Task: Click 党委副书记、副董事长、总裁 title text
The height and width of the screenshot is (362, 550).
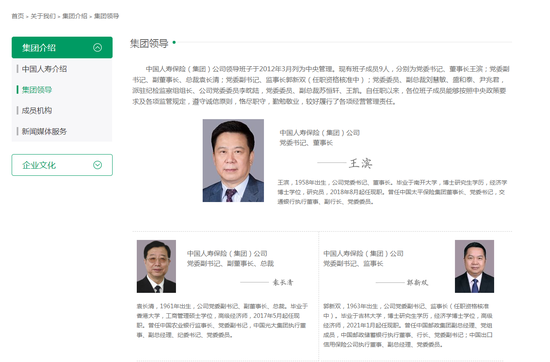Action: tap(230, 263)
